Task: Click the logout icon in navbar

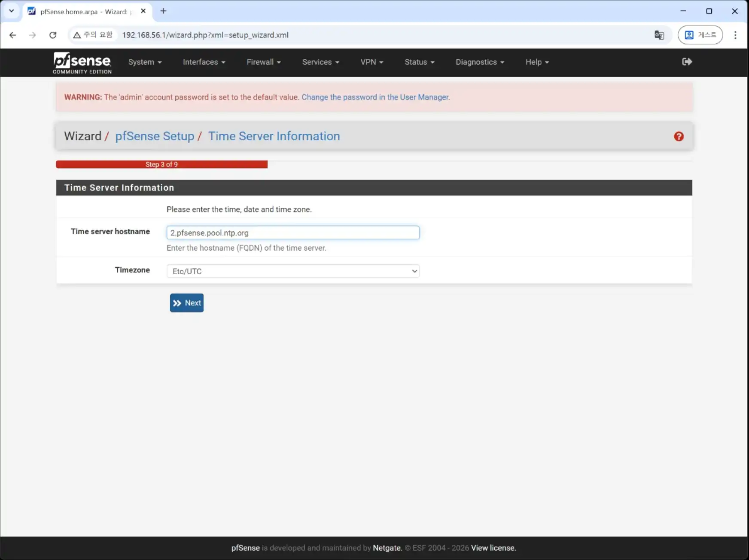Action: 687,62
